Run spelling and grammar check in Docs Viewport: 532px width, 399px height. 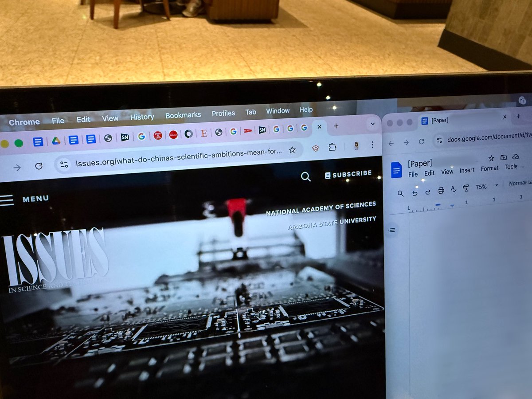(x=453, y=190)
